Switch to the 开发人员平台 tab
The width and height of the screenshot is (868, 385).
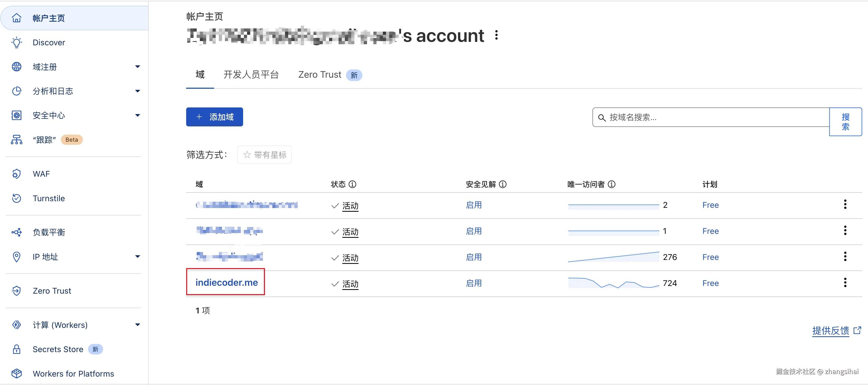pos(251,75)
